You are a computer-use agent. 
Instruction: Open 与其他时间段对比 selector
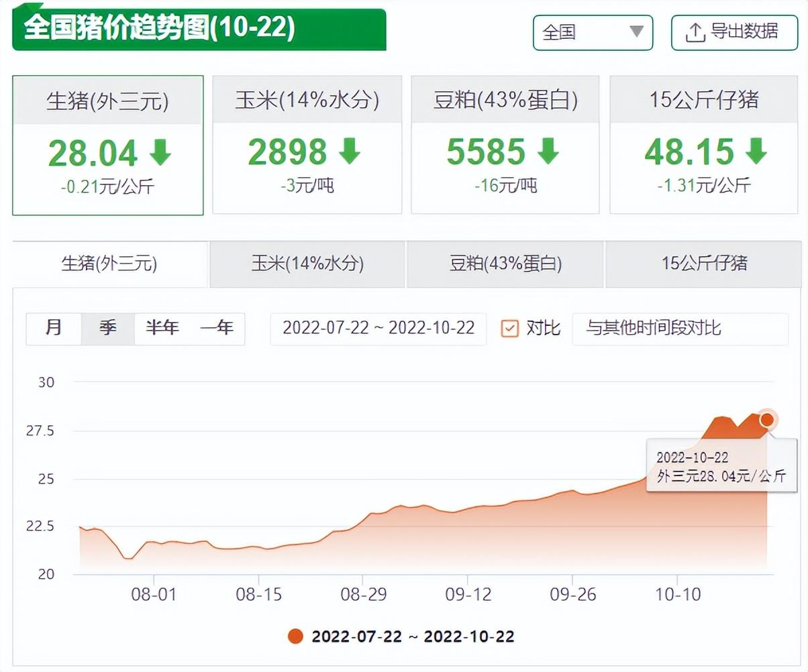(680, 329)
